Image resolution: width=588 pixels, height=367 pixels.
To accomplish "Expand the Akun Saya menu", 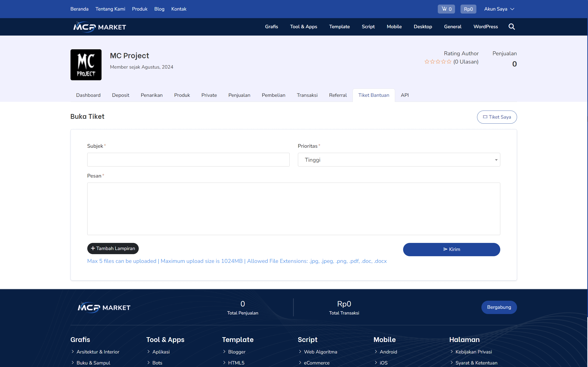I will coord(499,9).
